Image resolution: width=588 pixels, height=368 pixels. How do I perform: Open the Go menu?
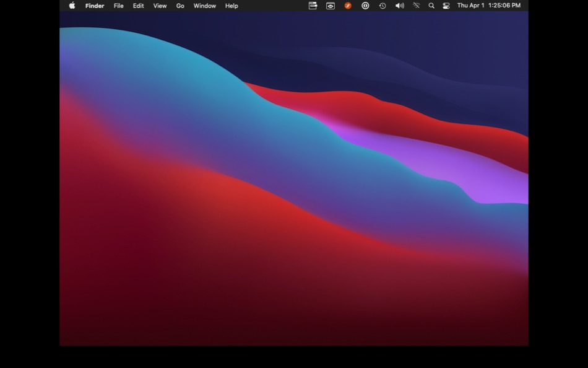click(180, 6)
